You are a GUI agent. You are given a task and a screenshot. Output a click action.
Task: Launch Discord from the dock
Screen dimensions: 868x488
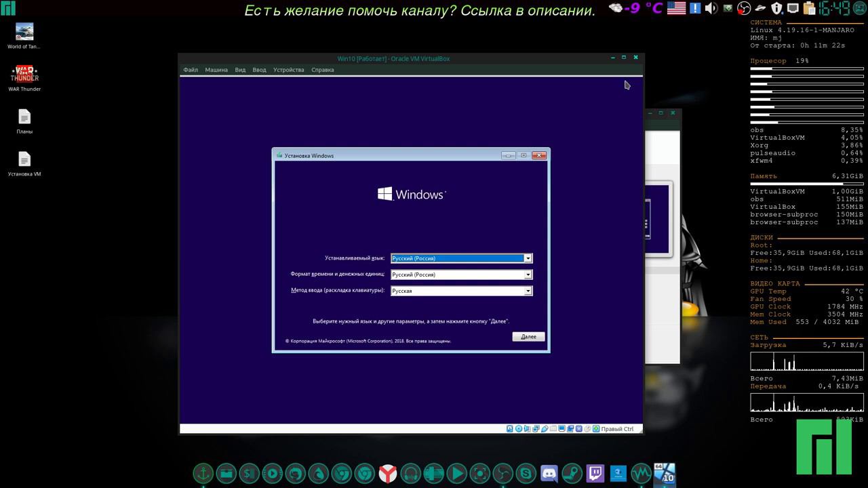pyautogui.click(x=549, y=472)
